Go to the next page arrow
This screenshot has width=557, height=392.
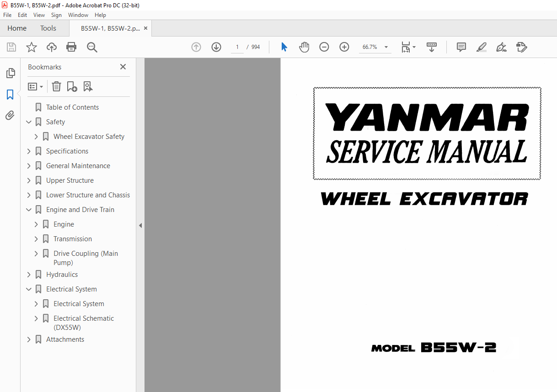216,47
